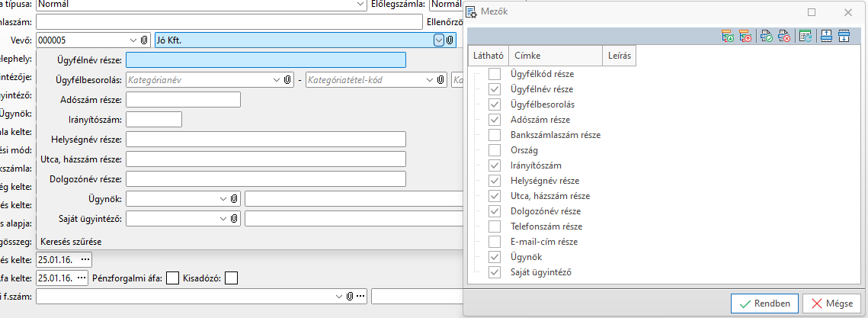Open f.szám dropdown arrow
868x318 pixels.
tap(339, 297)
